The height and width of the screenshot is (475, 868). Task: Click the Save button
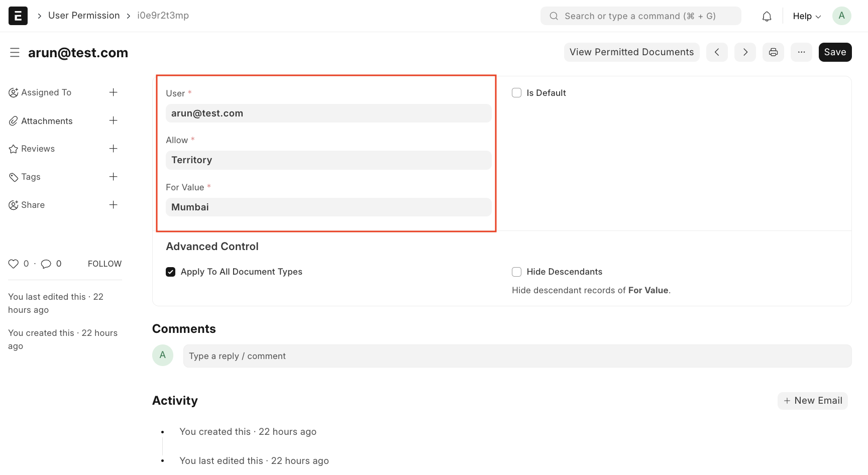click(835, 52)
